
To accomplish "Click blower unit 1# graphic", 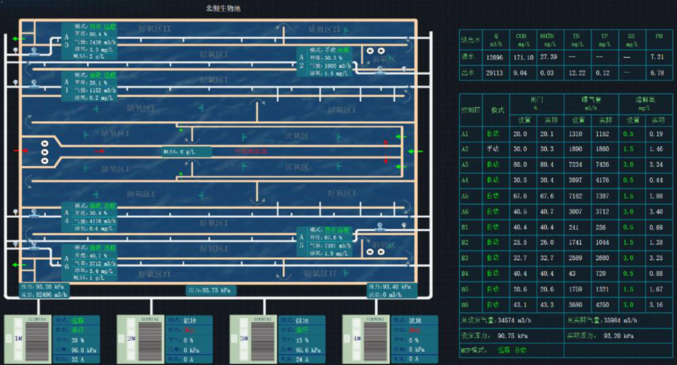I will [x=28, y=339].
